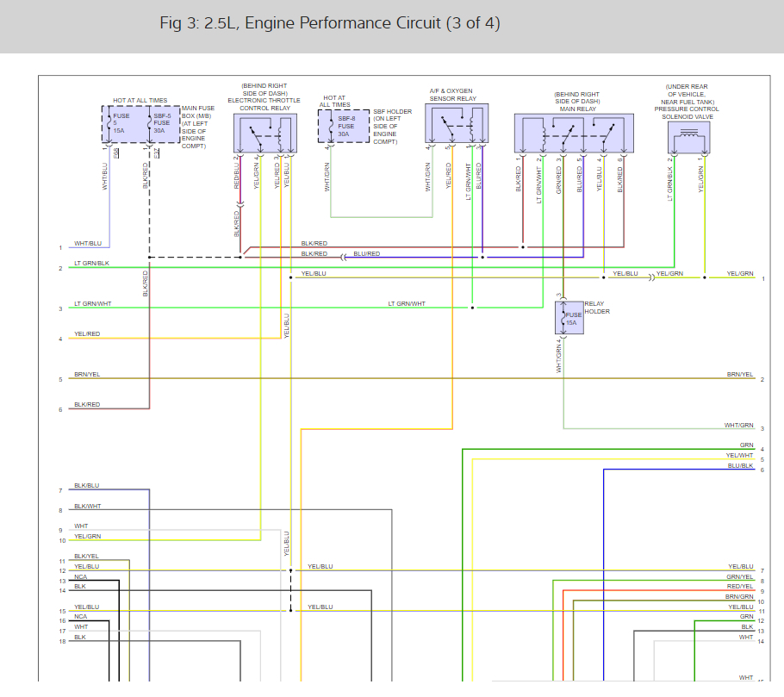784x697 pixels.
Task: Click the Pressure Control Solenoid Valve symbol
Action: (x=689, y=138)
